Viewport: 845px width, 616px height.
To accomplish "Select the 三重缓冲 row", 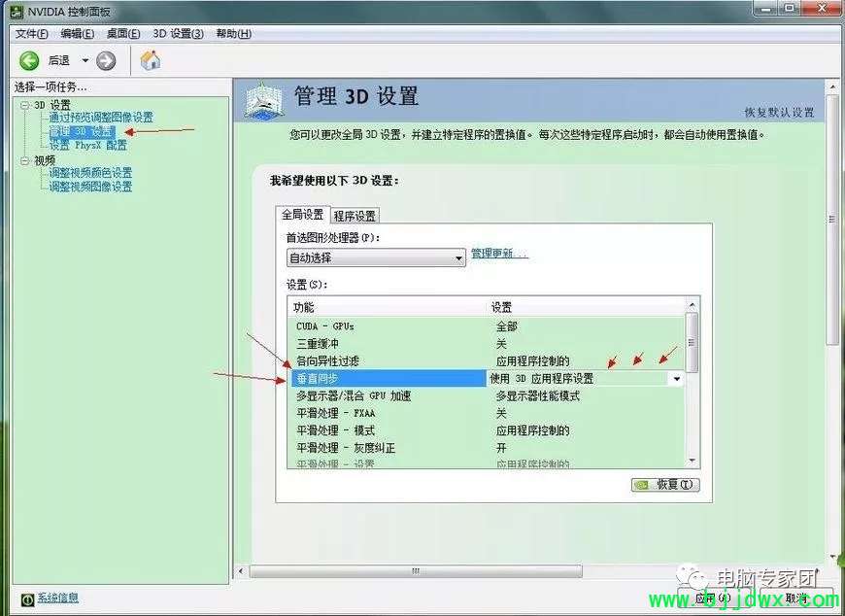I will click(486, 343).
